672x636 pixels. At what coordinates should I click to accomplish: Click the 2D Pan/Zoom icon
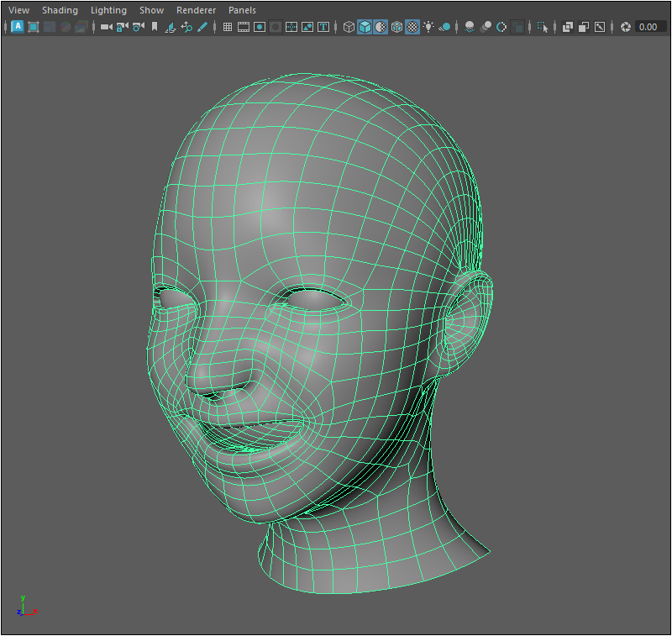[186, 27]
